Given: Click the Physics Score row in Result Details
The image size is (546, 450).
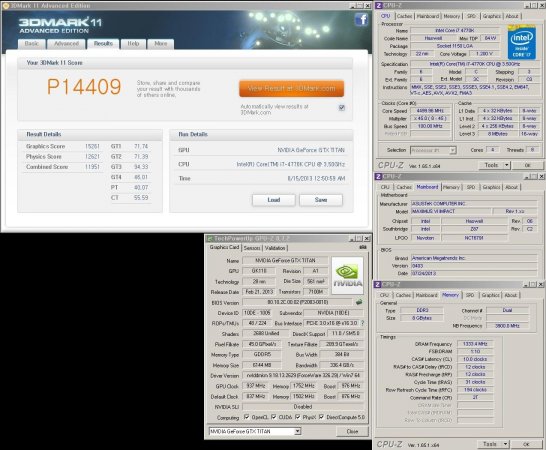Looking at the screenshot, I should click(63, 157).
